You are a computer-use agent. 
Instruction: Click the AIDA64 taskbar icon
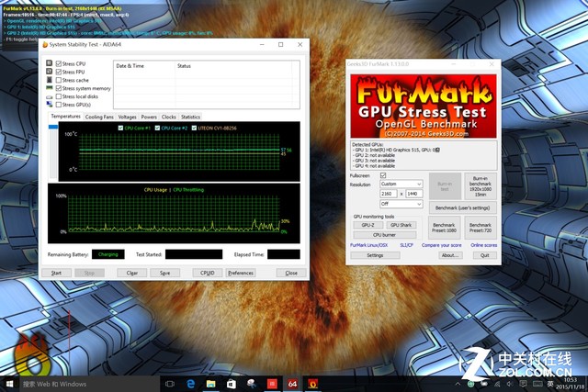click(x=292, y=383)
